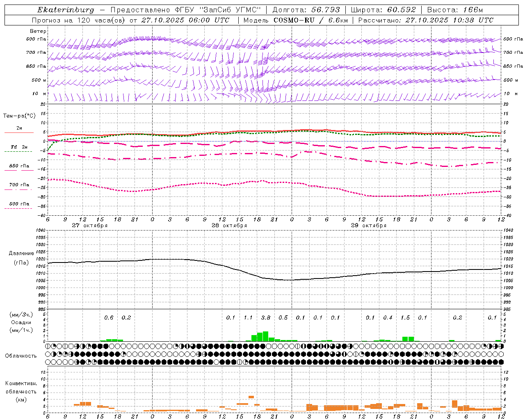
Task: Click the (мм/1ч.) precipitation unit label
Action: point(21,330)
